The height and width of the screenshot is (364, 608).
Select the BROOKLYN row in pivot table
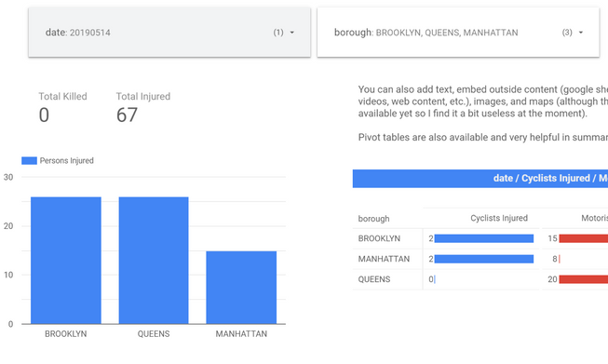[x=480, y=238]
